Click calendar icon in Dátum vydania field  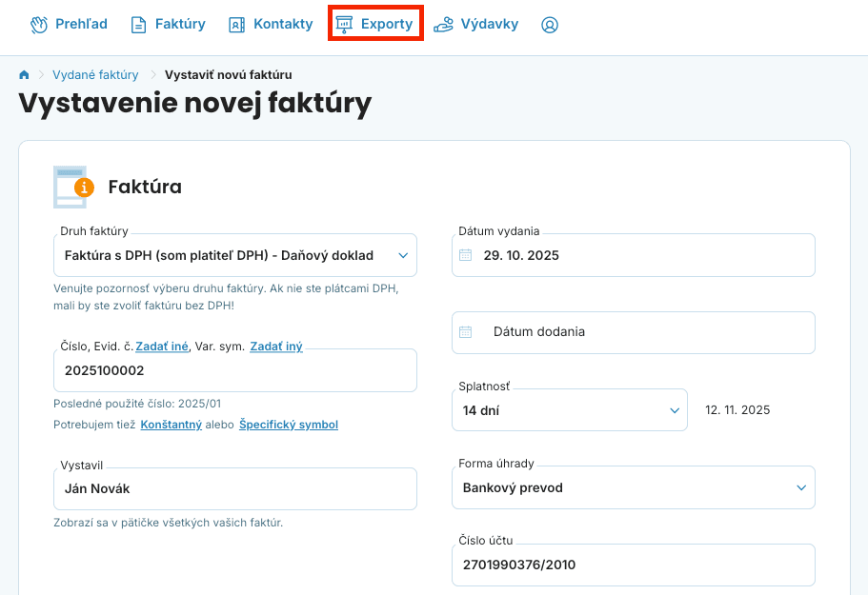click(466, 255)
